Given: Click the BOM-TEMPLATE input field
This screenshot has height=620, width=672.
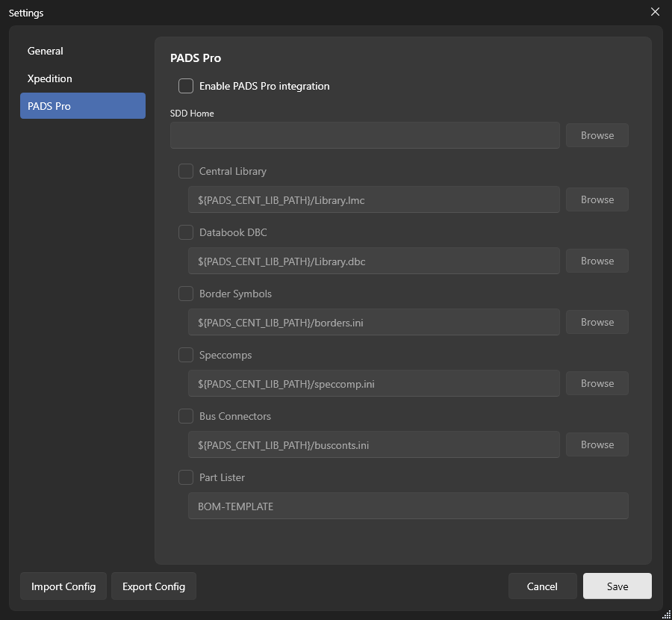Looking at the screenshot, I should [408, 506].
